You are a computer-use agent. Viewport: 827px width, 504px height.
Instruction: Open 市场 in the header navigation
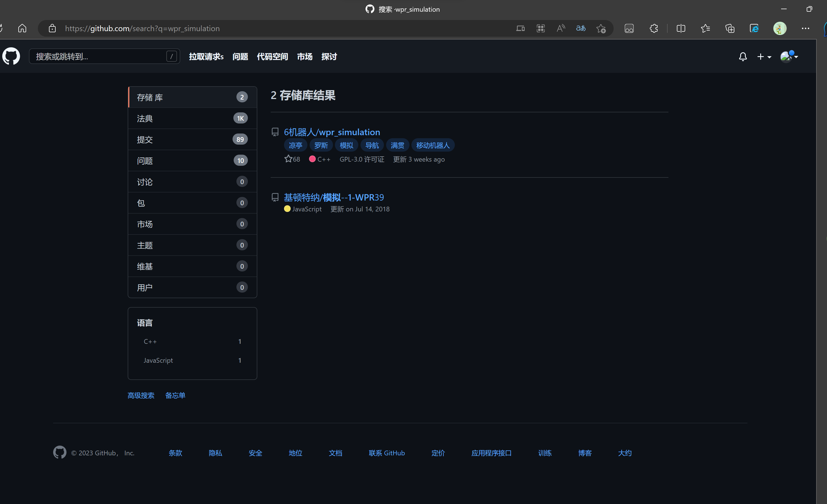[305, 56]
